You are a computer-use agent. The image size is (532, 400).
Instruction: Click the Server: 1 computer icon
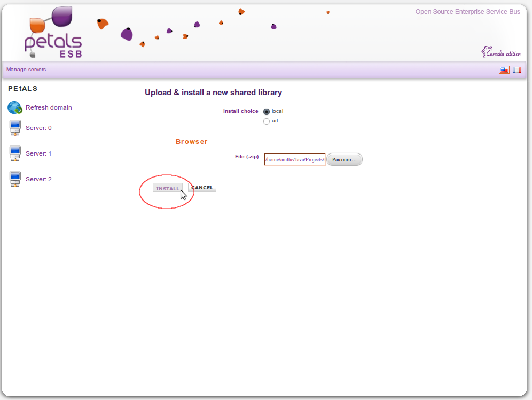click(x=15, y=154)
